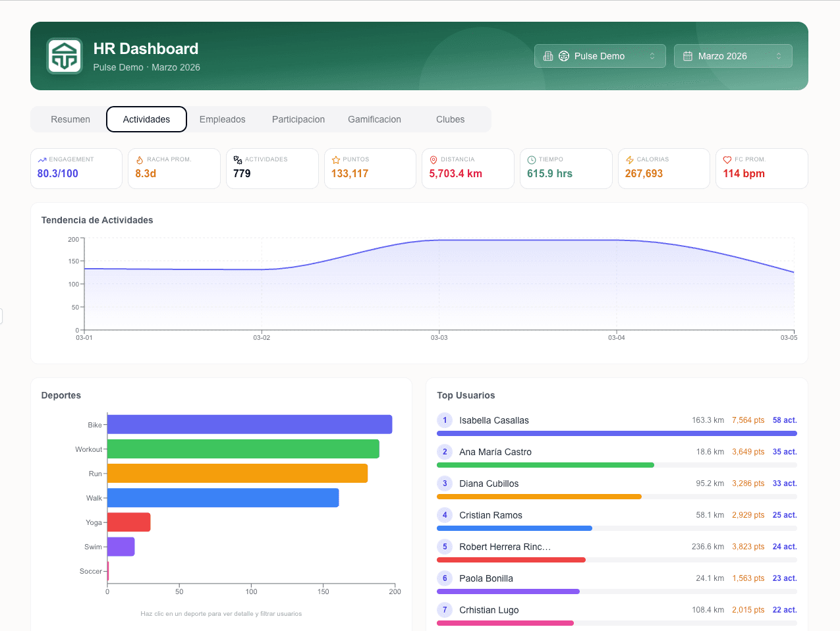The width and height of the screenshot is (840, 631).
Task: Click the clock icon on the Tiempo card
Action: [x=532, y=159]
